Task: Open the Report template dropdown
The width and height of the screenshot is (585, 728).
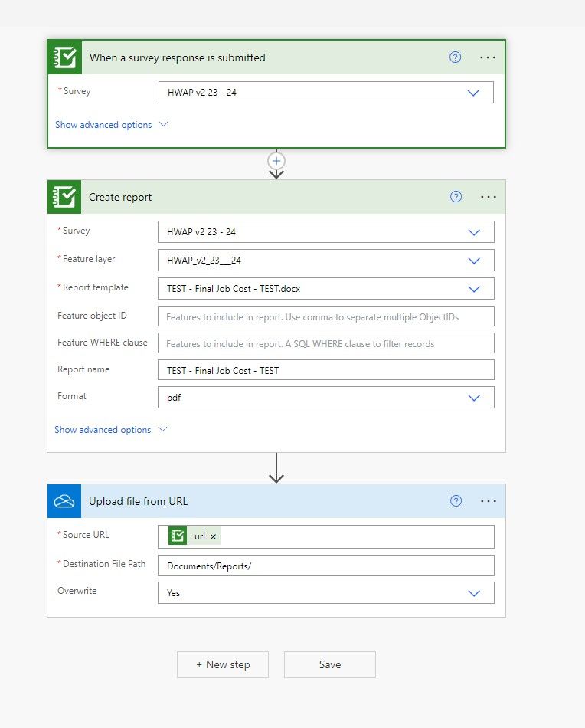Action: (x=474, y=289)
